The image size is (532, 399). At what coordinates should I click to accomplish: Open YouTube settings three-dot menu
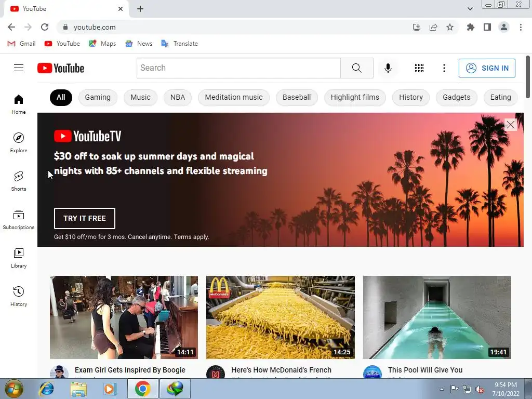444,68
